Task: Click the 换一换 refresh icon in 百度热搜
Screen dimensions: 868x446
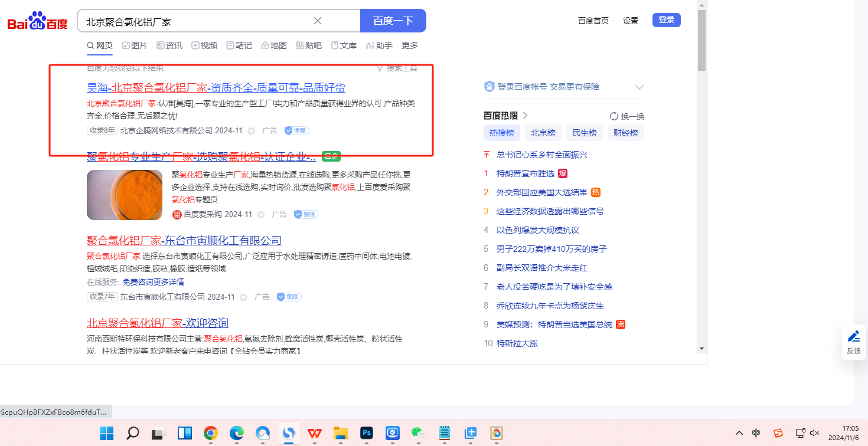Action: pyautogui.click(x=614, y=116)
